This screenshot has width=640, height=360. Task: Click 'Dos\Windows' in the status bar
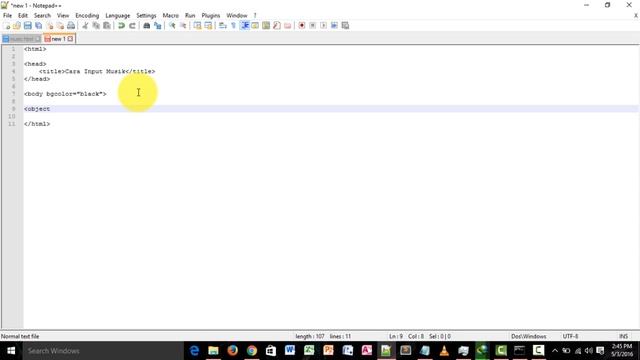[529, 336]
